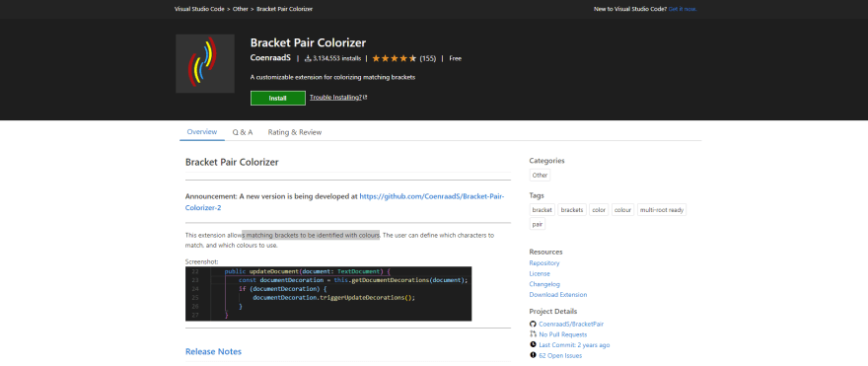This screenshot has height=366, width=868.
Task: Click the 'Get it now' link
Action: click(x=683, y=9)
